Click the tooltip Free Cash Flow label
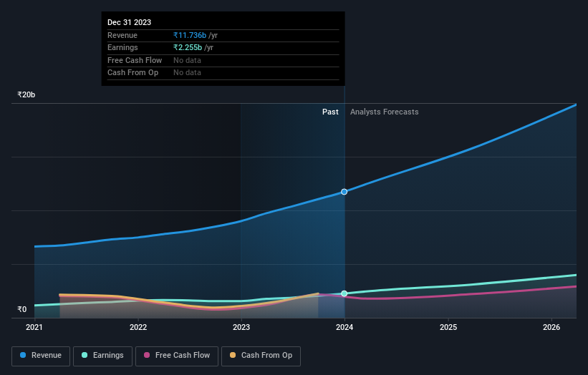 [x=135, y=60]
